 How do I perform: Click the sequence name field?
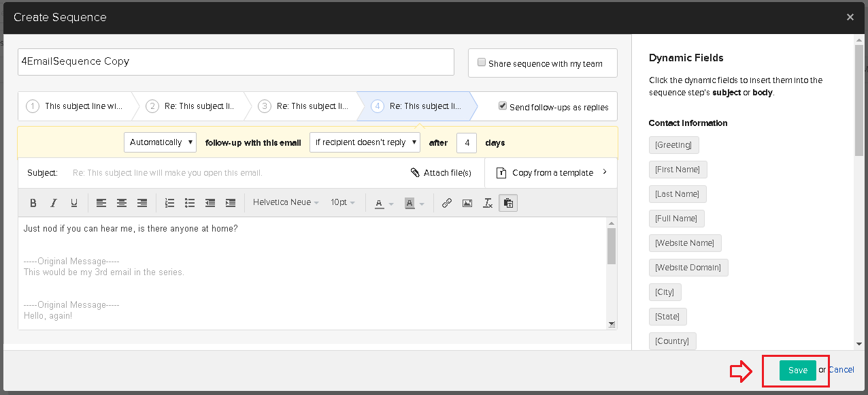[x=236, y=61]
